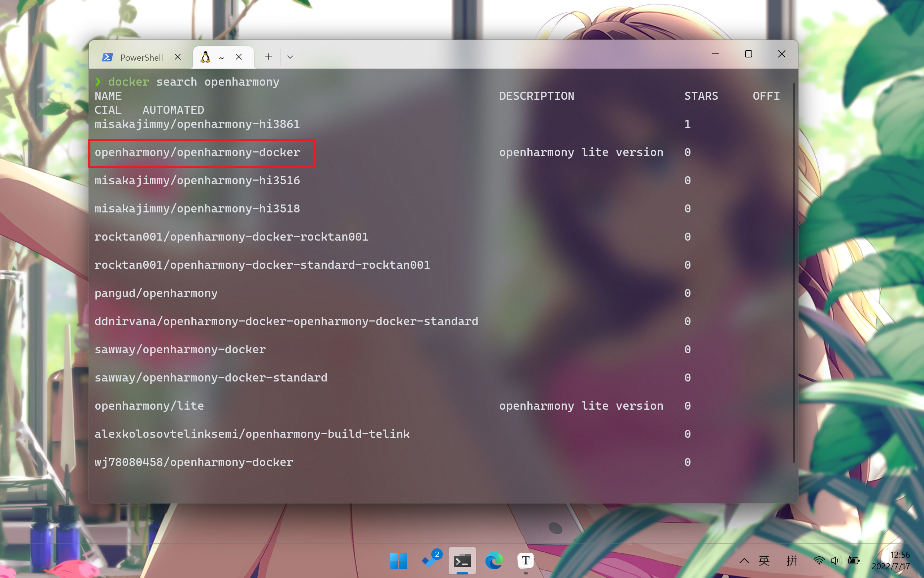
Task: Click wj78080458/openharmony-docker entry
Action: (193, 462)
